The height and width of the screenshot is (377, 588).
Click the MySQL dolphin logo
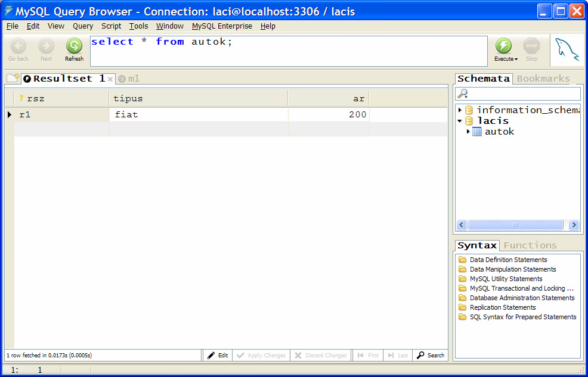pos(567,50)
